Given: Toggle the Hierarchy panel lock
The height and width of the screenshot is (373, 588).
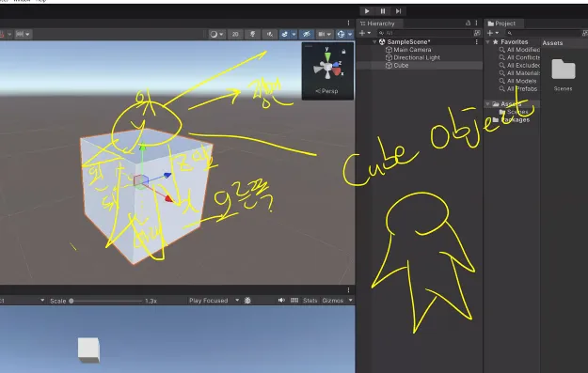Looking at the screenshot, I should point(468,23).
